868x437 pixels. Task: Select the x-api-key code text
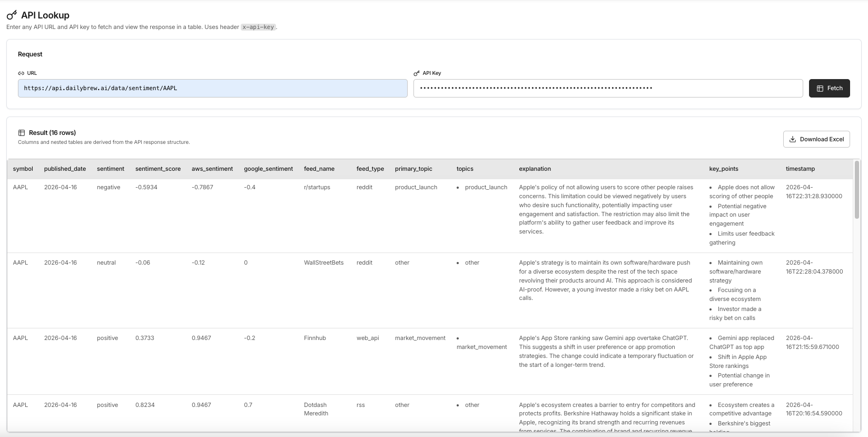coord(258,27)
